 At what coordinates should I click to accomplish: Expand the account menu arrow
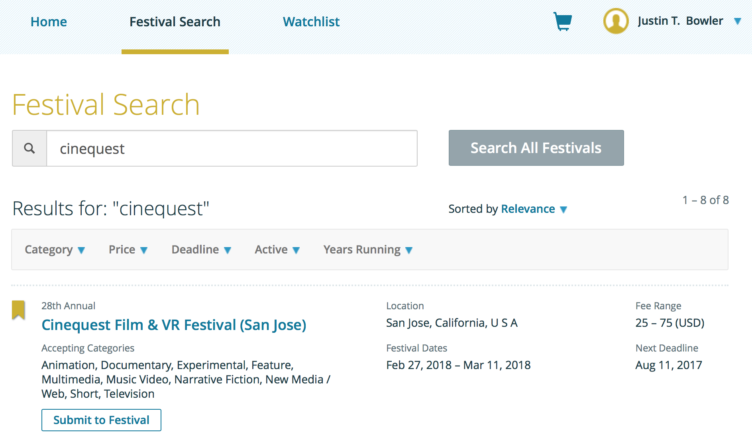(738, 22)
